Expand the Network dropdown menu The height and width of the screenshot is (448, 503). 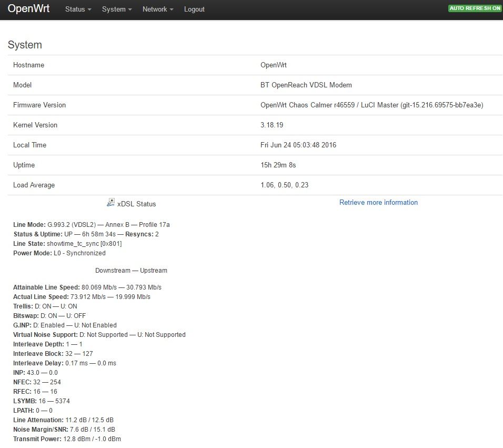pos(158,9)
